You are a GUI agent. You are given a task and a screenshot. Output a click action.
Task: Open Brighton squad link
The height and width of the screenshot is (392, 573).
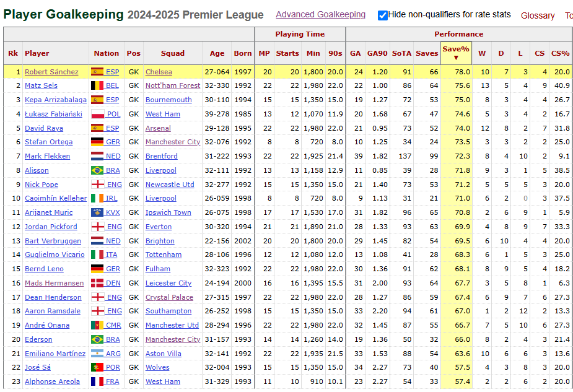[x=160, y=241]
